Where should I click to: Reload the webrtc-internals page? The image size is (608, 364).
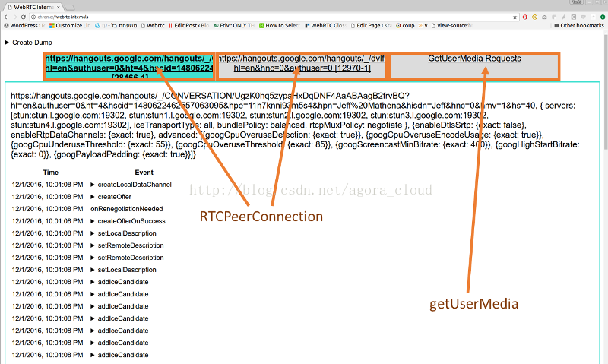[24, 17]
